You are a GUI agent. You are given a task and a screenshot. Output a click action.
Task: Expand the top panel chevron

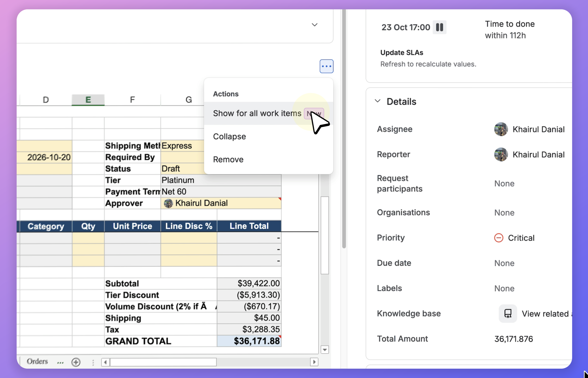pos(315,25)
